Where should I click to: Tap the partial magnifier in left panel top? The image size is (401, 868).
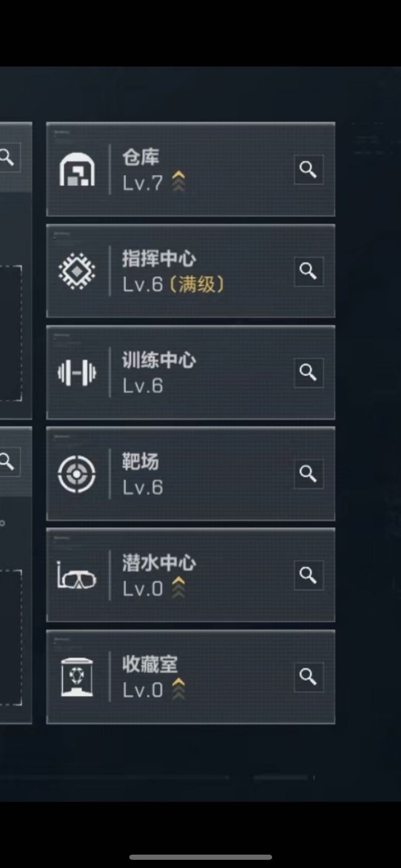tap(7, 157)
